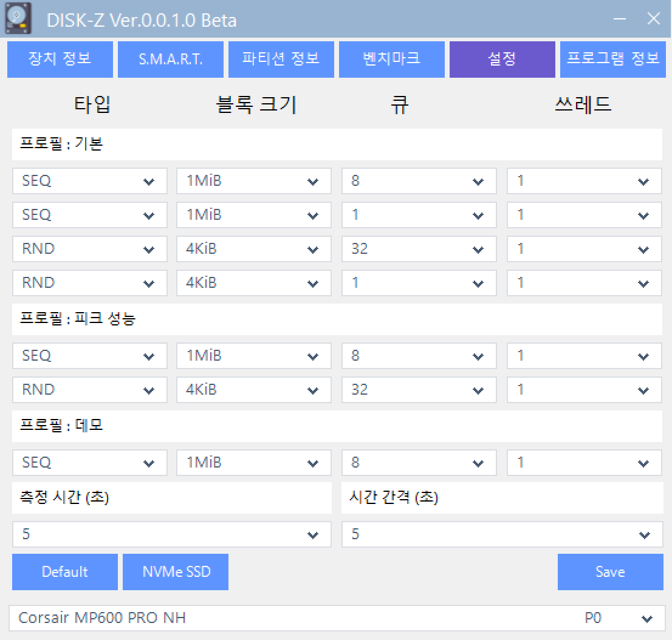672x640 pixels.
Task: Open SEQ type dropdown in 데모 profile
Action: (x=89, y=463)
